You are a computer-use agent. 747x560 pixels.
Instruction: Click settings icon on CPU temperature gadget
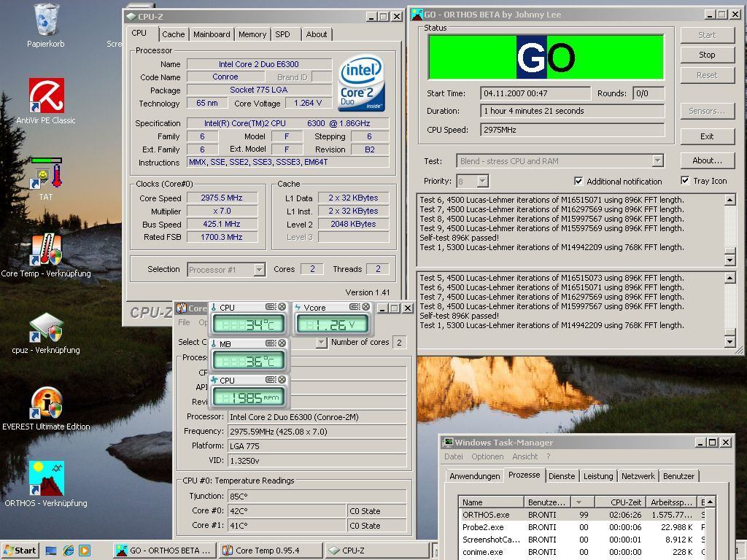[x=271, y=307]
